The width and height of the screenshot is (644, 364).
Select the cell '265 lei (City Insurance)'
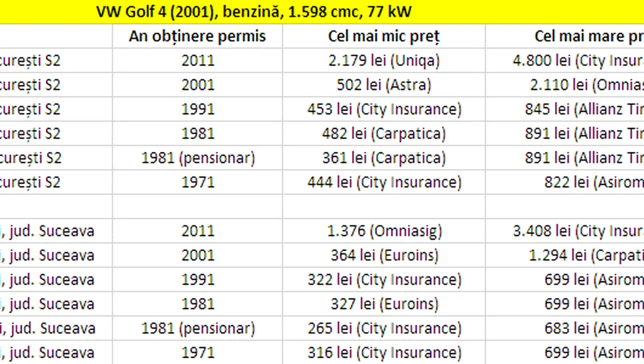coord(384,329)
